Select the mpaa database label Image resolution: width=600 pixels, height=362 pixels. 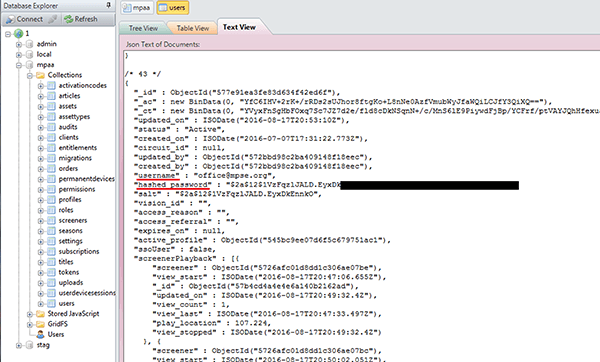click(45, 65)
